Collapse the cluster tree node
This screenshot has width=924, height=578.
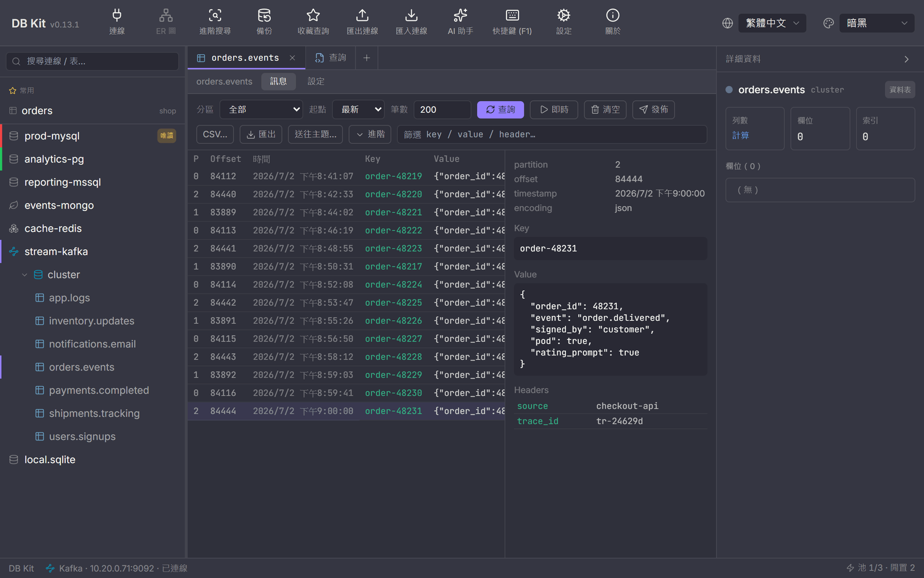[24, 275]
